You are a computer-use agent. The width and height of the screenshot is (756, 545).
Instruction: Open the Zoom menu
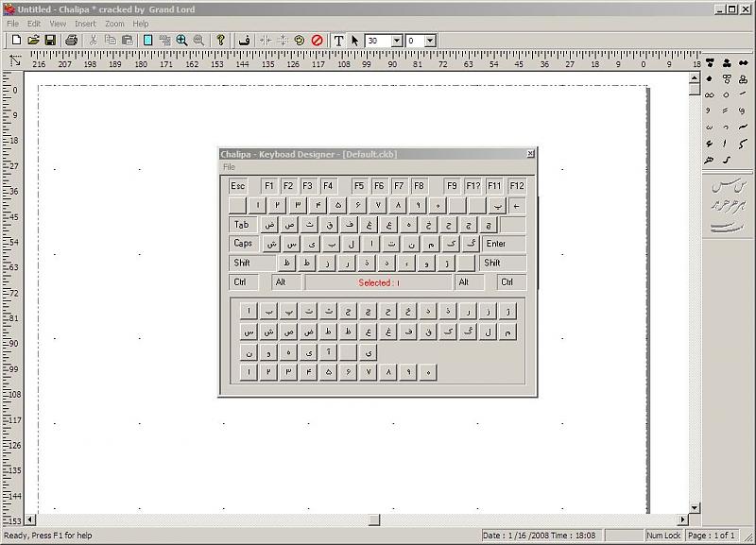[x=114, y=24]
